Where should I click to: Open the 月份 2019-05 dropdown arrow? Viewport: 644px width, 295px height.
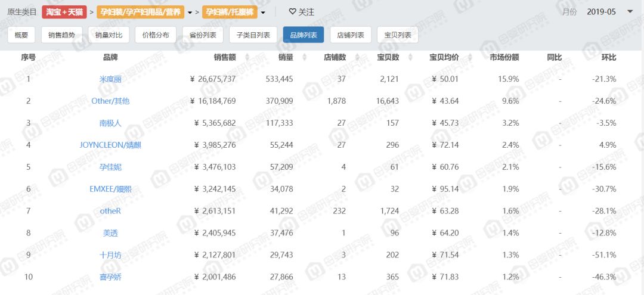tap(630, 11)
